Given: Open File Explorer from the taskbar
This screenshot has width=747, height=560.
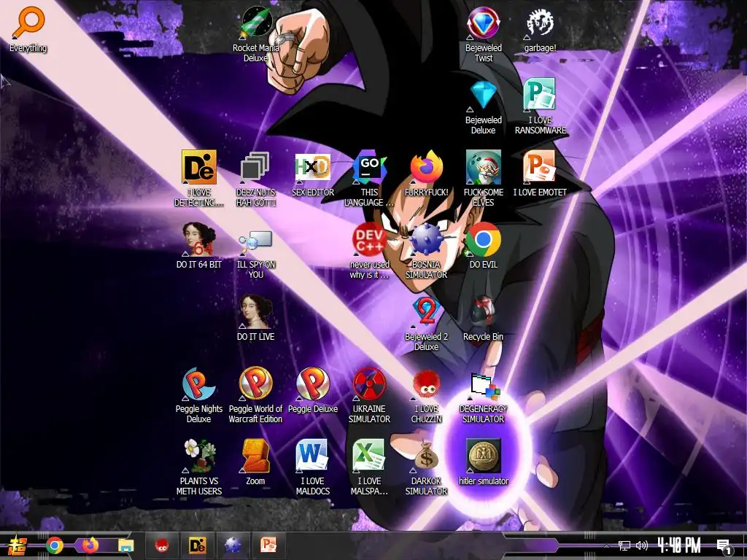Looking at the screenshot, I should [125, 545].
